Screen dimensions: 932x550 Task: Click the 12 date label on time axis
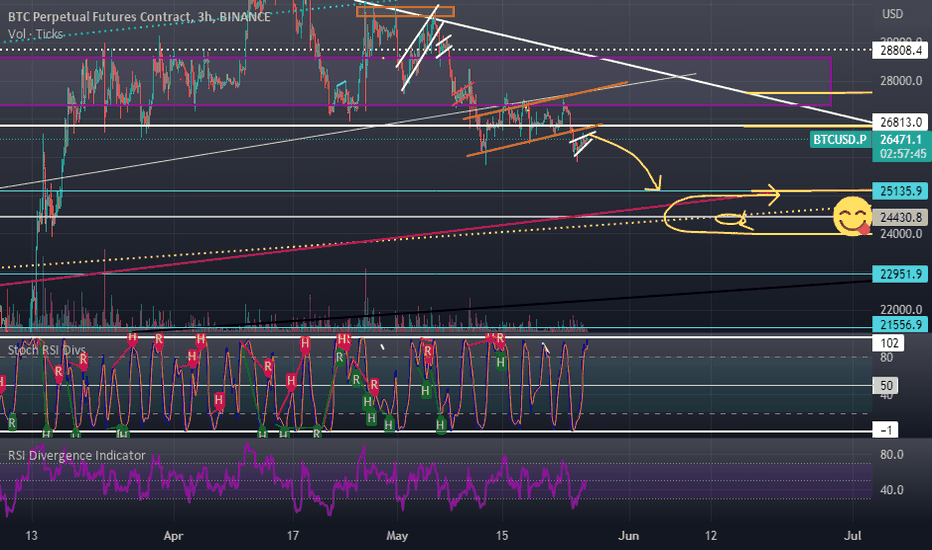pyautogui.click(x=711, y=536)
